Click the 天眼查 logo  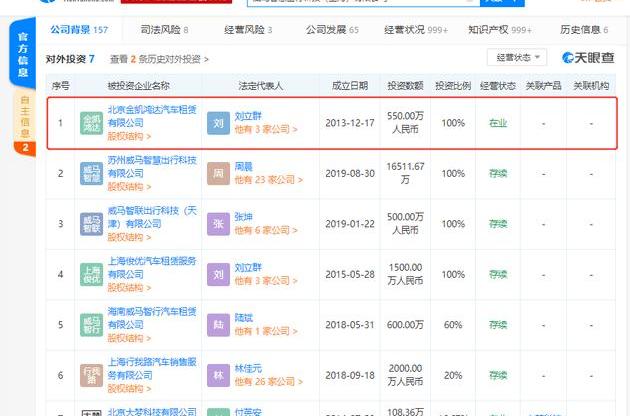tap(588, 58)
